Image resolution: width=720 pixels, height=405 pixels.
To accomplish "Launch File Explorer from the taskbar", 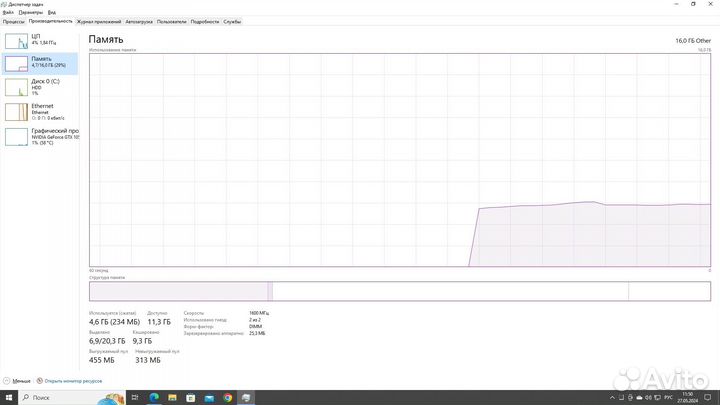I will [x=173, y=397].
